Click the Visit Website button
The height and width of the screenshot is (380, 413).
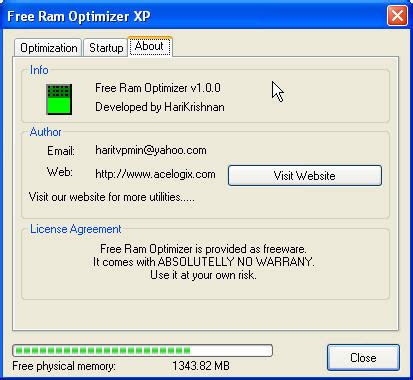click(305, 175)
